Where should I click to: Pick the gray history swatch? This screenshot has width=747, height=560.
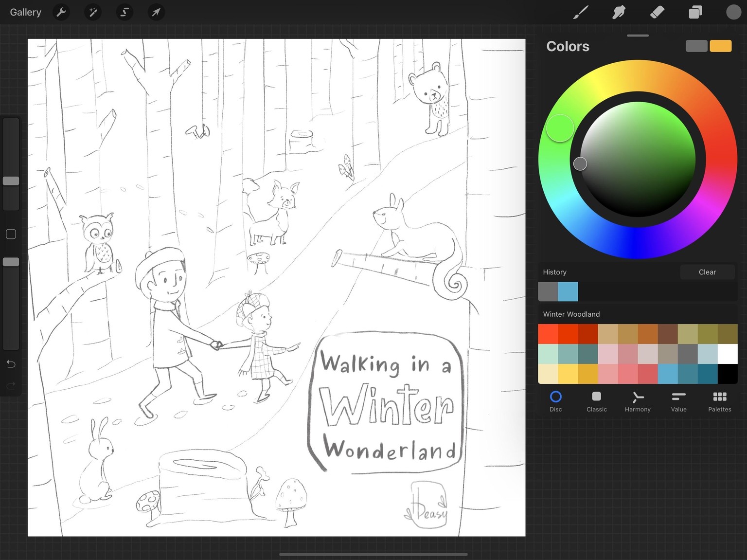[x=548, y=291]
